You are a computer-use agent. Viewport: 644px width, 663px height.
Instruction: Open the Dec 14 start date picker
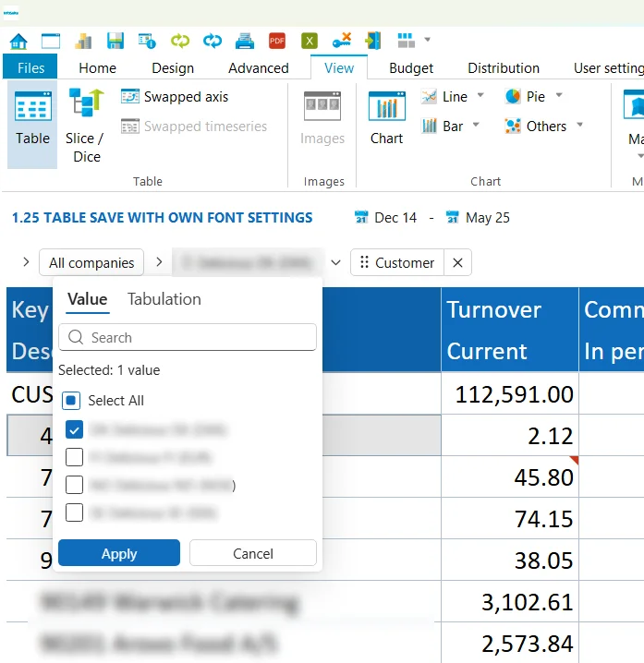[385, 218]
